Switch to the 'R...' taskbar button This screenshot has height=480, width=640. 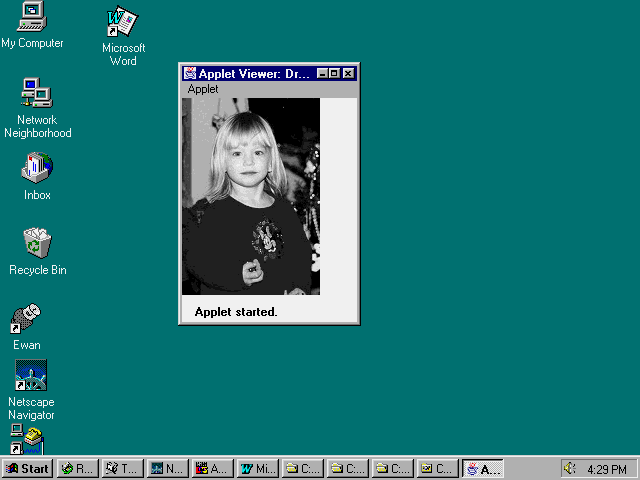click(78, 469)
